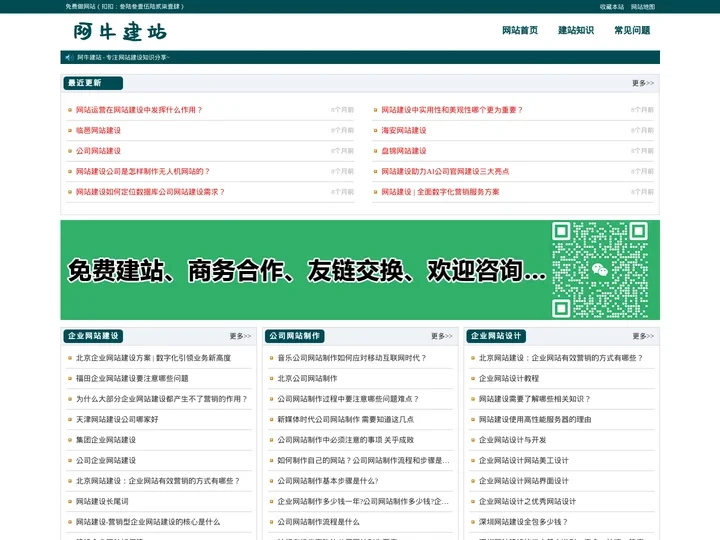Select the 企业网站设计 section tab

coord(496,336)
